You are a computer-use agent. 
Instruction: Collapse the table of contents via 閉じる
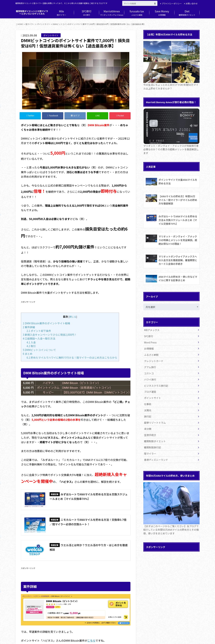73,317
